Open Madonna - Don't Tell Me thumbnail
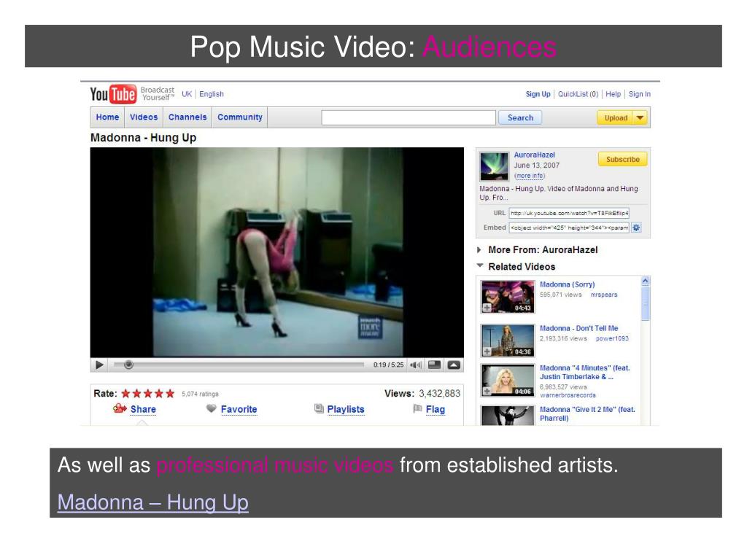Viewport: 747px width, 560px height. tap(508, 341)
